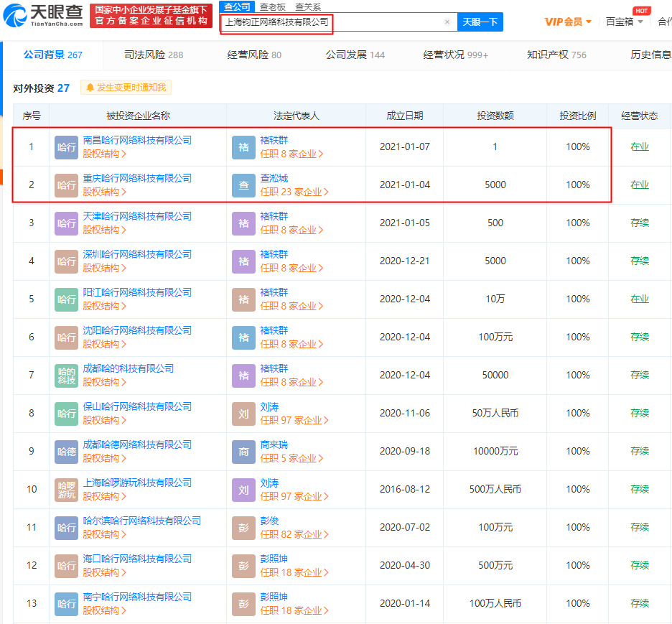Image resolution: width=672 pixels, height=624 pixels.
Task: Open the 上海哈啰游玩科技有限公司 company link
Action: point(137,483)
